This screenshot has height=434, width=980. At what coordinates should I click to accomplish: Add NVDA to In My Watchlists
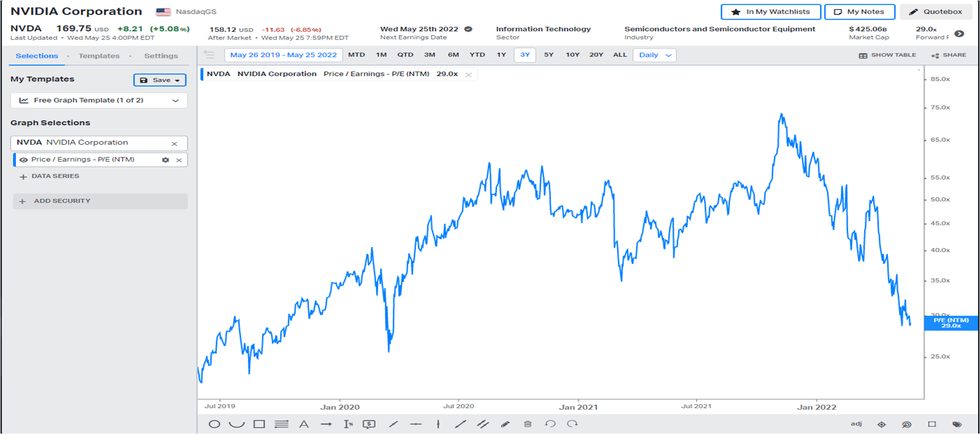[771, 12]
